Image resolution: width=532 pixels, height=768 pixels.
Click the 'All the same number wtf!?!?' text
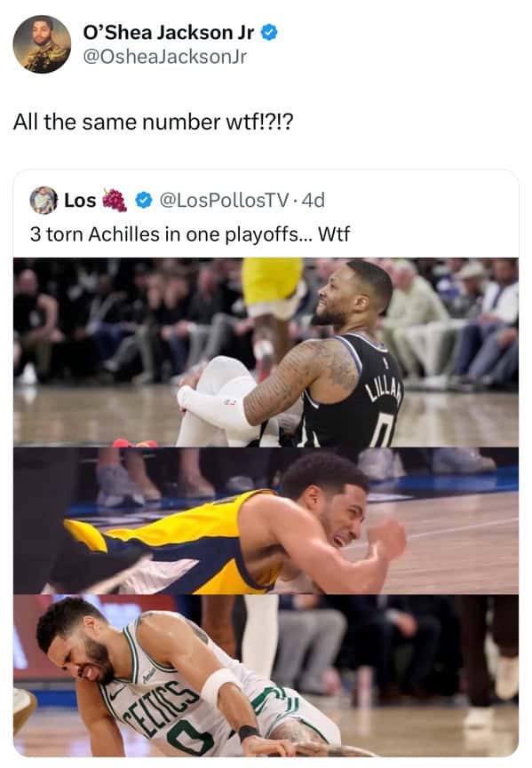click(154, 122)
